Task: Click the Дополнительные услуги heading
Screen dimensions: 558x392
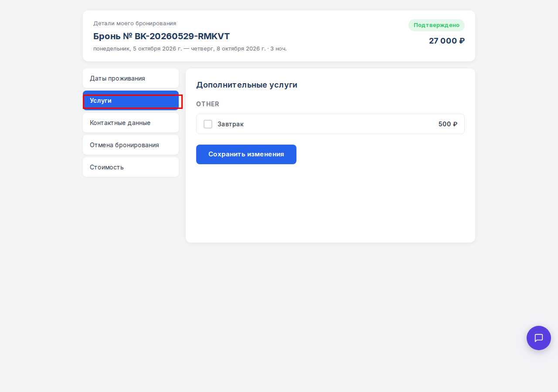Action: pos(247,85)
